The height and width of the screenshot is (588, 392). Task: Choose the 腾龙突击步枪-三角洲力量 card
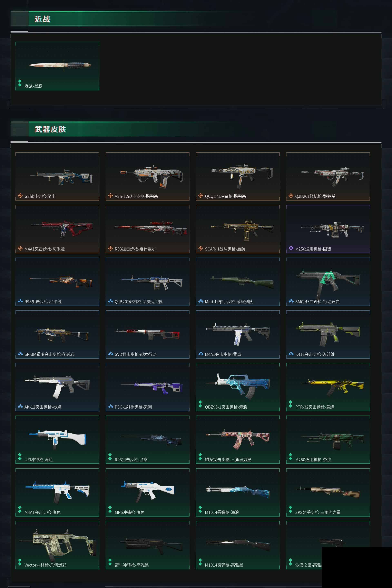(238, 440)
